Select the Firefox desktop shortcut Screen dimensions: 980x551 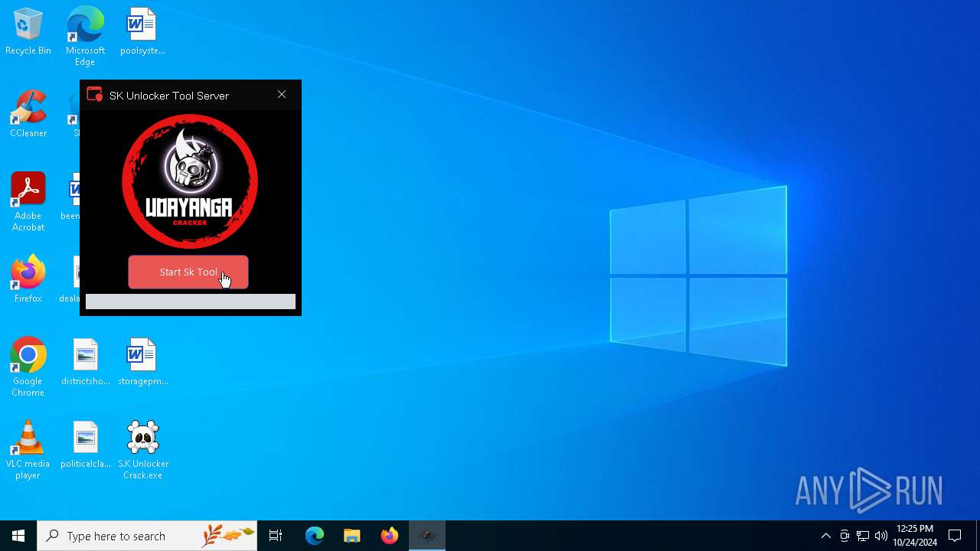coord(28,279)
